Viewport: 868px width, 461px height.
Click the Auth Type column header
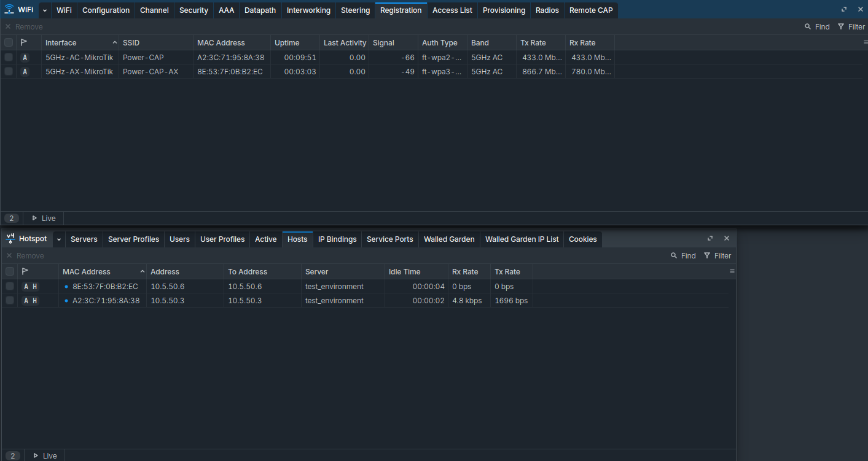point(442,42)
